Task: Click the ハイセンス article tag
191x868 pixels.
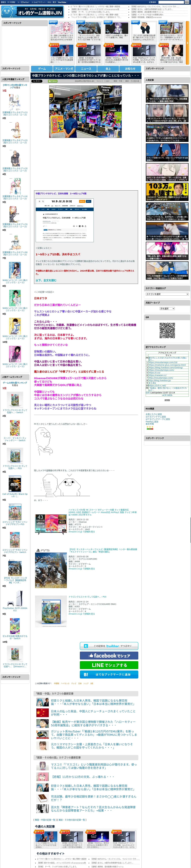Action: [65, 684]
